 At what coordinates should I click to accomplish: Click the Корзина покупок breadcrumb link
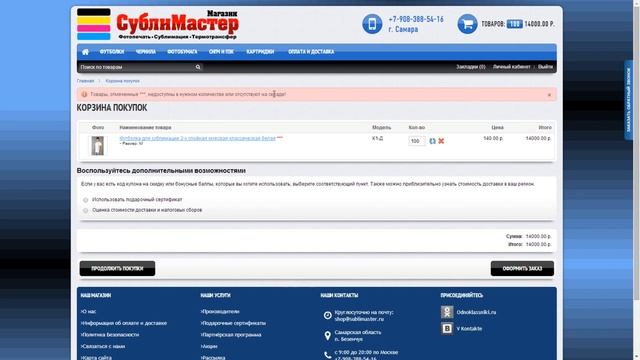pyautogui.click(x=122, y=81)
